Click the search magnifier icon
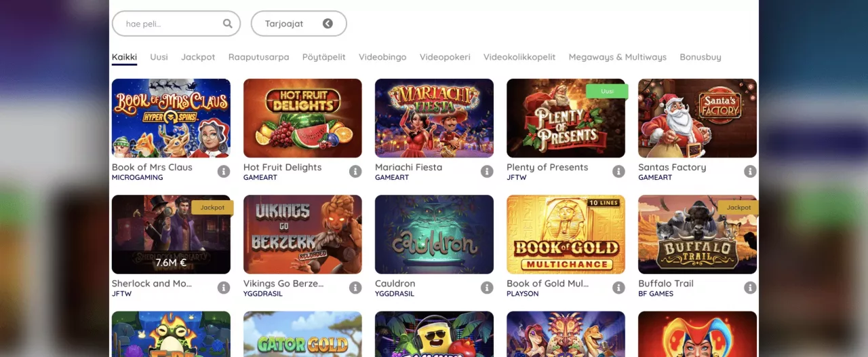Screen dimensions: 868x357 228,24
